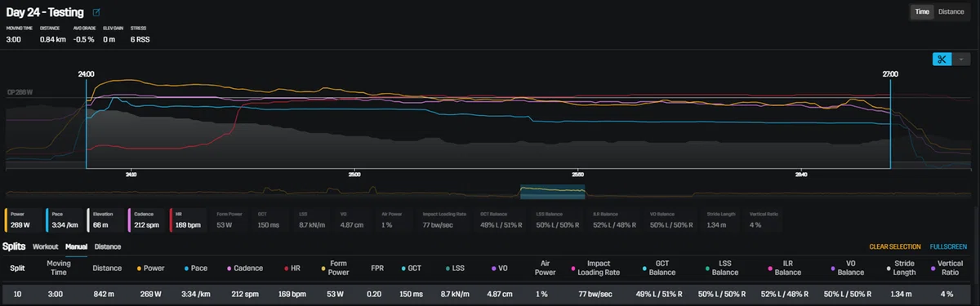The image size is (980, 306).
Task: Select the scissors crop selection tool
Action: point(942,59)
